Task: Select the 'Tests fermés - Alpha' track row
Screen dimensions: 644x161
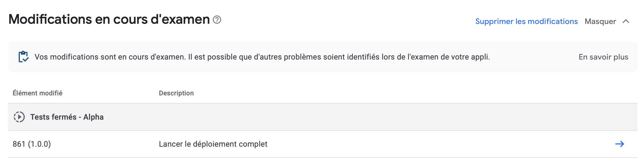Action: coord(323,117)
